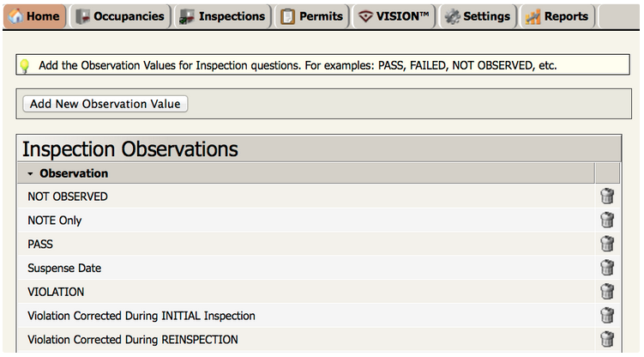Open the Home tab

point(34,16)
